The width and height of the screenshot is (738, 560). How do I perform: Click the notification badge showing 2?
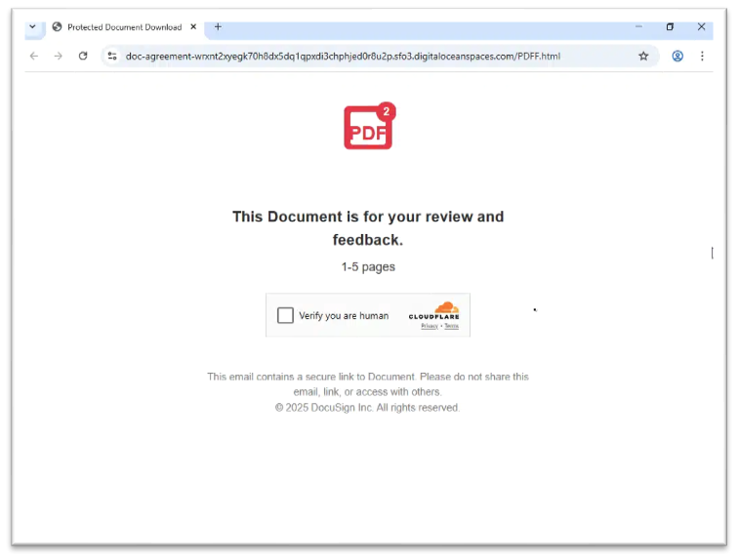386,111
